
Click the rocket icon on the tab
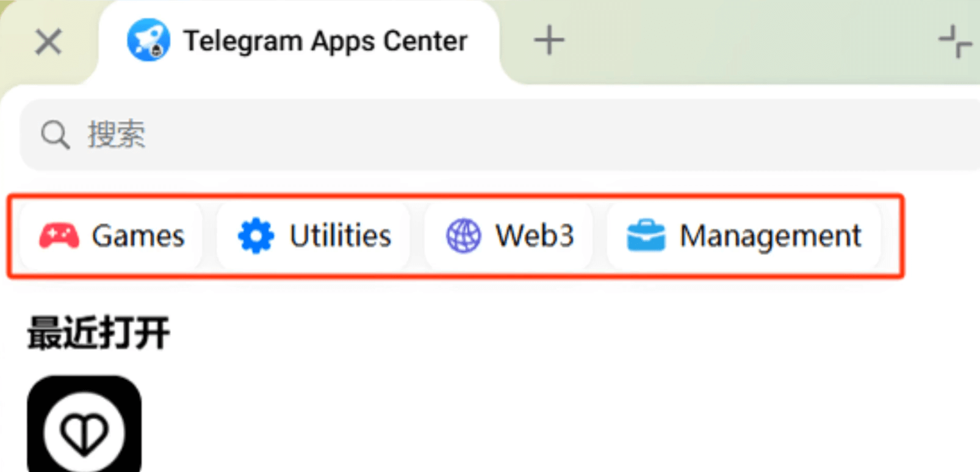pyautogui.click(x=148, y=40)
